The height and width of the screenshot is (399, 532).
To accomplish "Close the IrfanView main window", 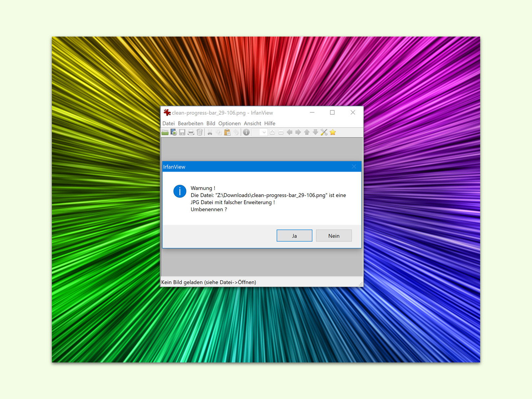I will point(353,112).
